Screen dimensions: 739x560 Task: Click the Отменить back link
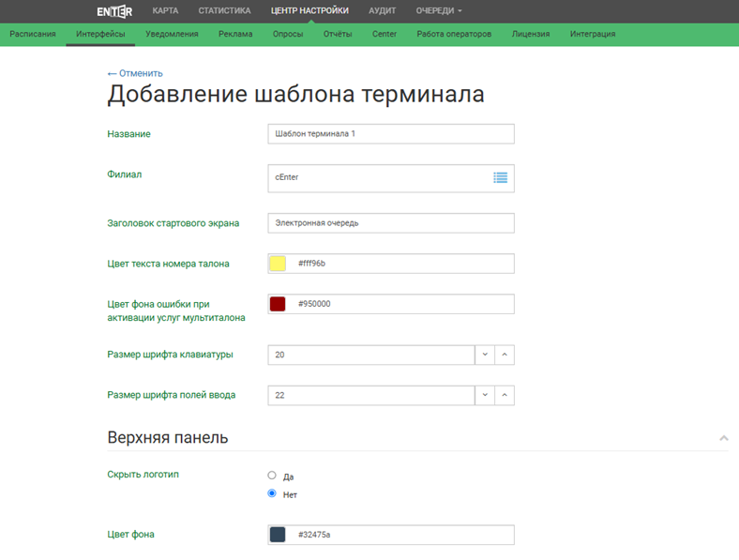(135, 73)
